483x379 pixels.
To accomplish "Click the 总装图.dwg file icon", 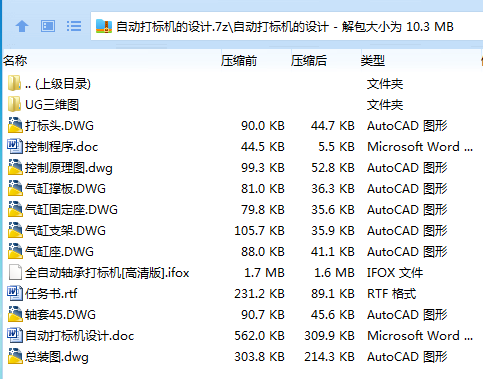I will (15, 356).
